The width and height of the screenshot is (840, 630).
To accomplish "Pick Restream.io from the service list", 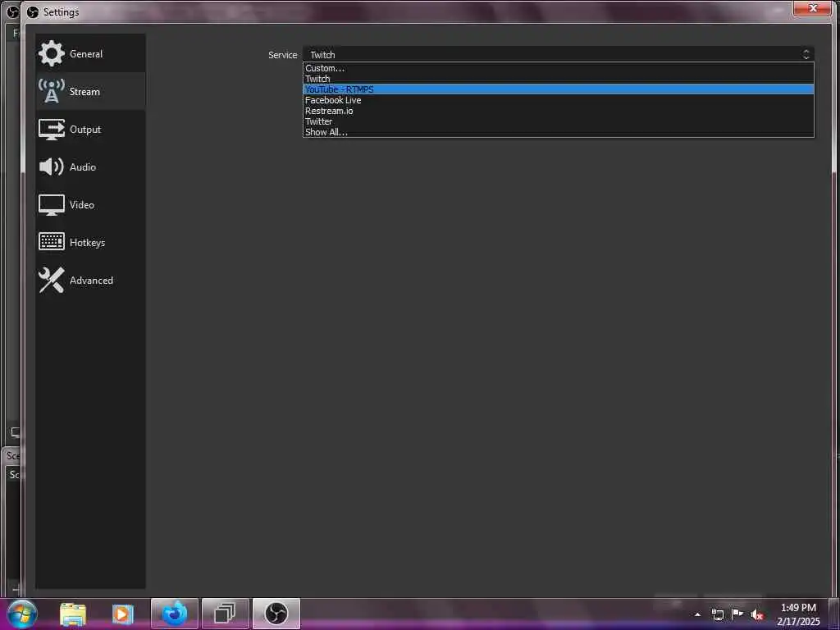I will 558,111.
